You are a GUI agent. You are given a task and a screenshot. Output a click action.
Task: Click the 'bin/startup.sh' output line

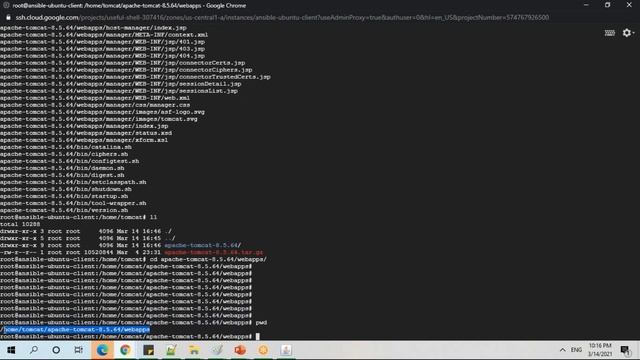(x=64, y=196)
